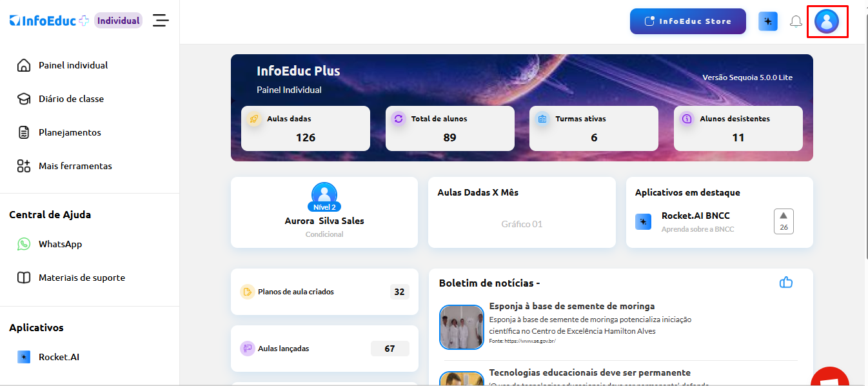Click the Aurora Silva Sales avatar
Viewport: 868px width, 386px height.
[x=324, y=194]
